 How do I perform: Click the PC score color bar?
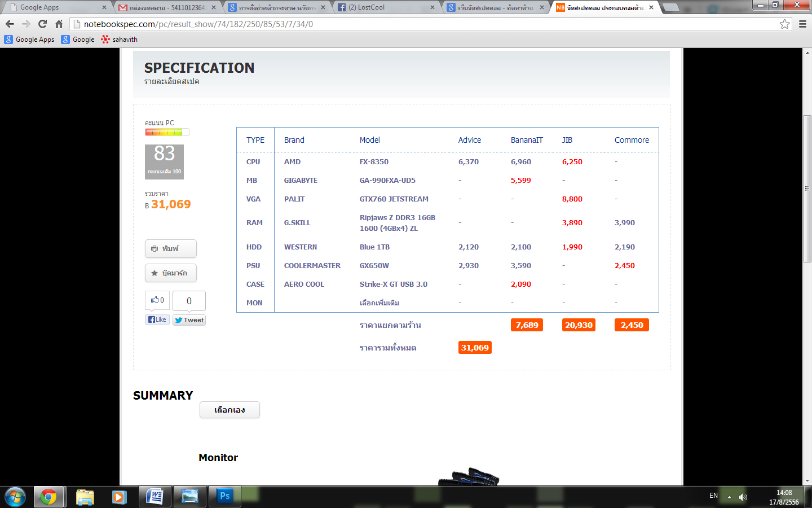tap(167, 132)
